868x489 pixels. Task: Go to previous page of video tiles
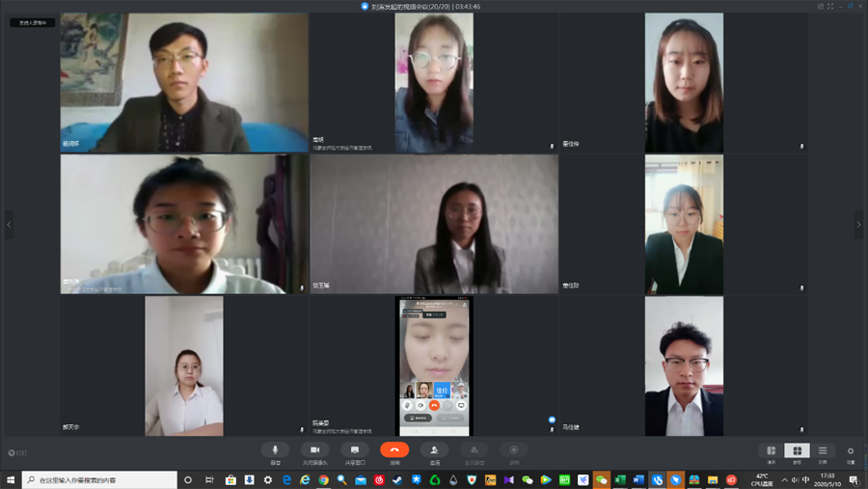(10, 224)
